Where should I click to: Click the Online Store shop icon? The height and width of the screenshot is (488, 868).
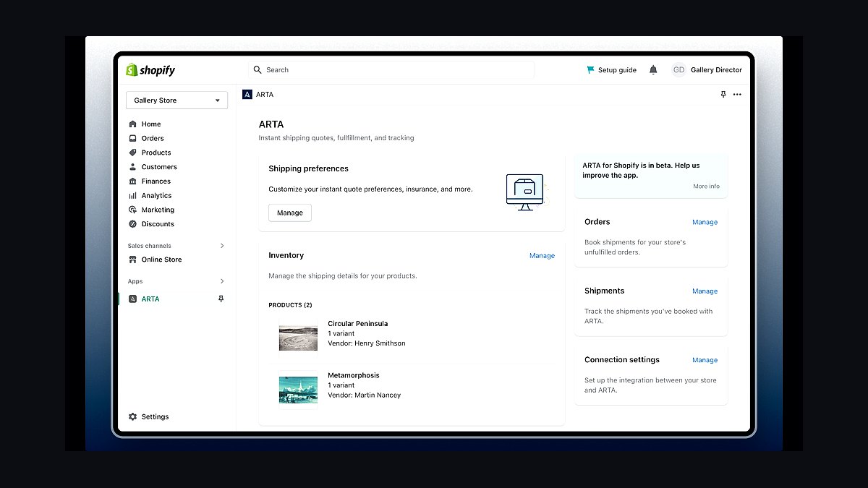(x=132, y=260)
